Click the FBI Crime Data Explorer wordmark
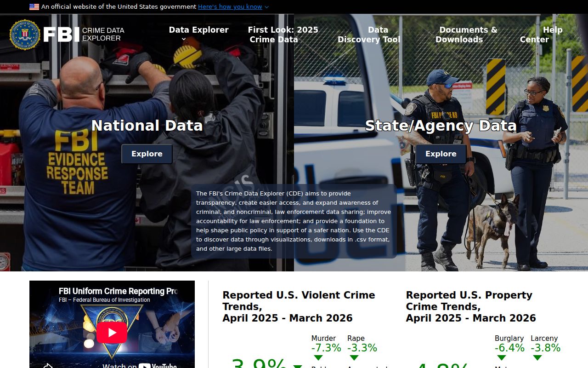Viewport: 588px width, 368px height. point(84,34)
